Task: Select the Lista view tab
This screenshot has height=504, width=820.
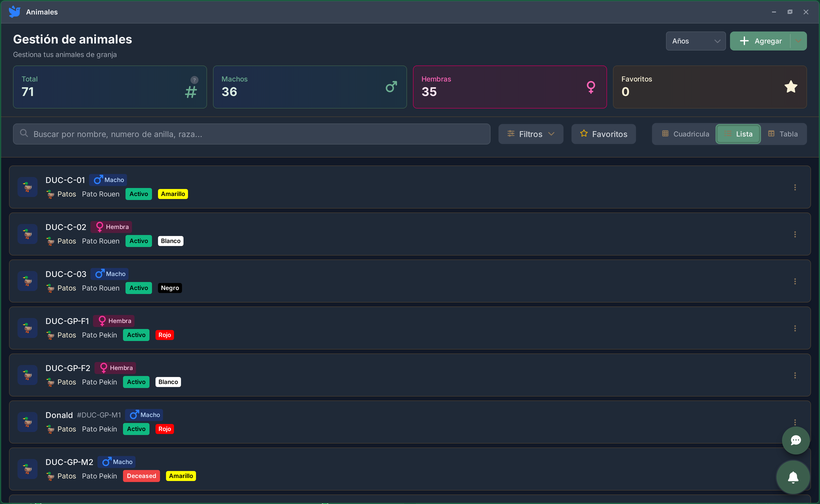Action: click(x=738, y=134)
